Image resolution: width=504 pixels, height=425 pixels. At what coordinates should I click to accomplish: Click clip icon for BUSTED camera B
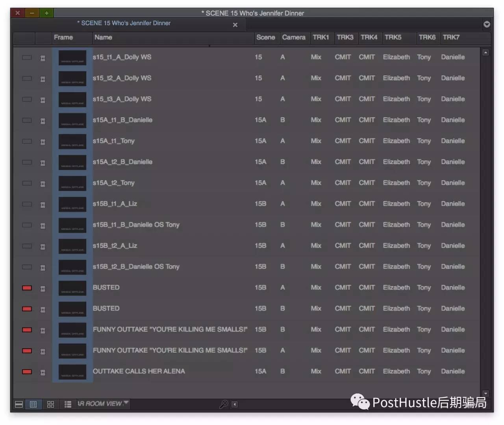coord(43,309)
